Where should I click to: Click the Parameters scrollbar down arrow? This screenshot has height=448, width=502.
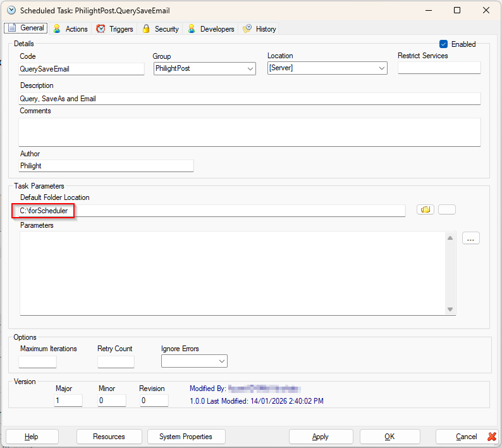pos(450,309)
